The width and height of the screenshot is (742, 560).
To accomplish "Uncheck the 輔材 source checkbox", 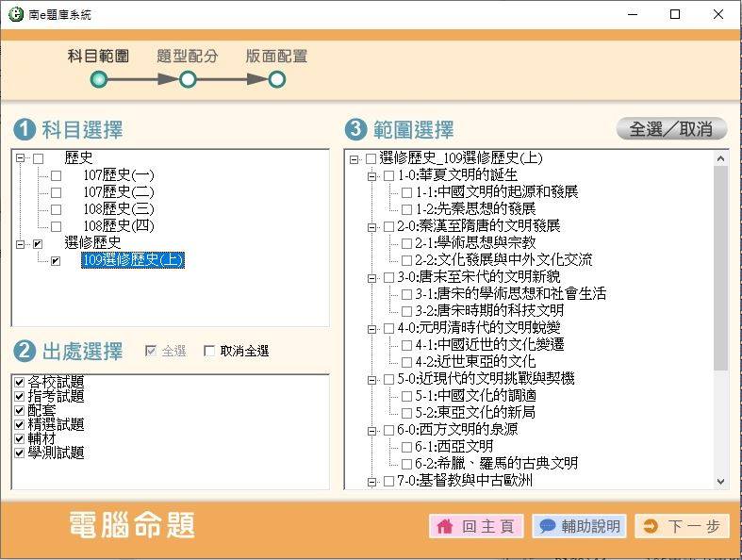I will [20, 438].
